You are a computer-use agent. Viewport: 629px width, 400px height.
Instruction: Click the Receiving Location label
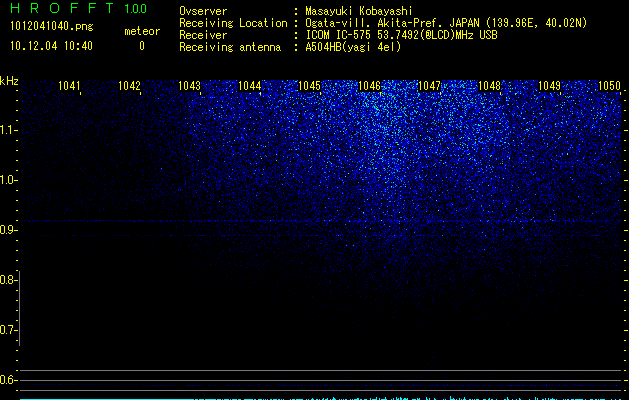coord(233,23)
